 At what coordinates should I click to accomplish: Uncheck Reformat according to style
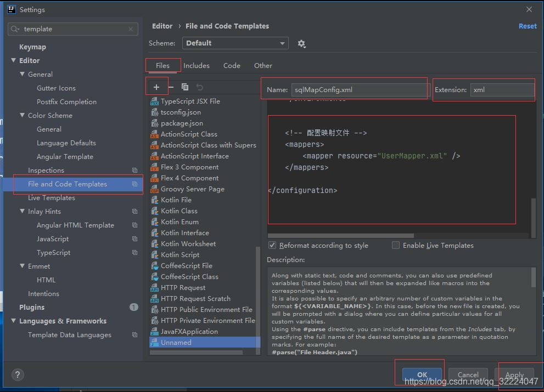click(x=272, y=245)
